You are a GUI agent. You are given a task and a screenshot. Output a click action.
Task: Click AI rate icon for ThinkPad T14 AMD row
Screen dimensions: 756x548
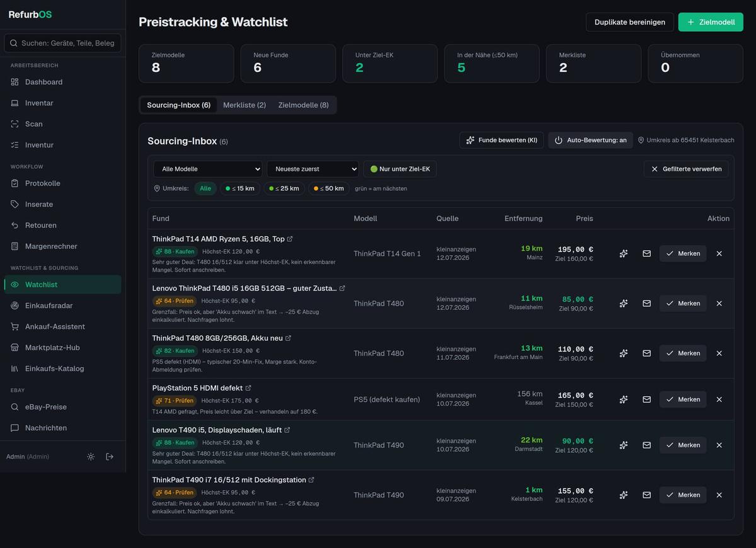pyautogui.click(x=624, y=253)
